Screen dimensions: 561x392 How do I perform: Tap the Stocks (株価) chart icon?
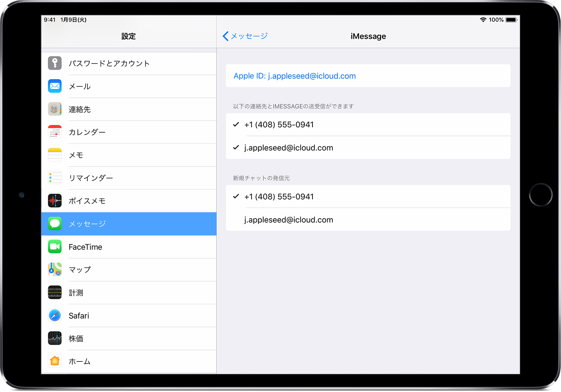tap(55, 338)
